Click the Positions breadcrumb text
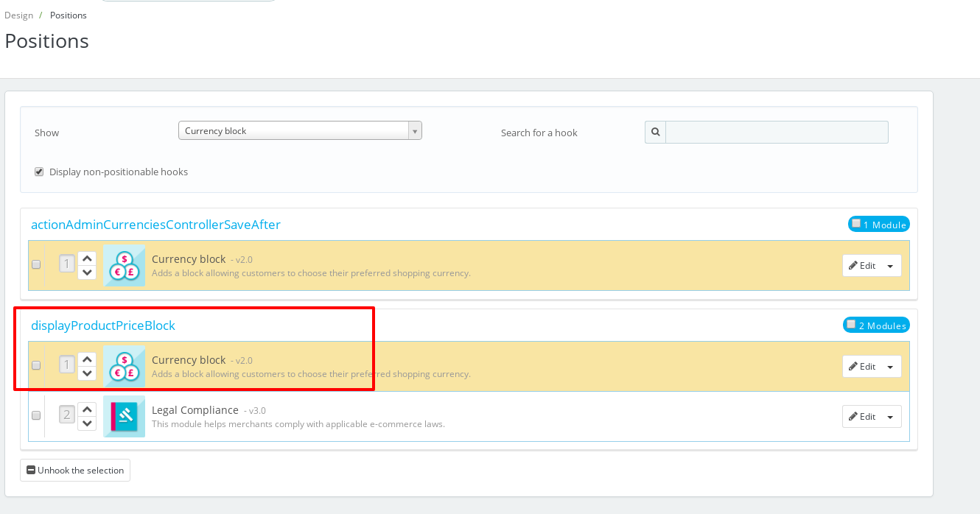The image size is (980, 514). pyautogui.click(x=69, y=15)
